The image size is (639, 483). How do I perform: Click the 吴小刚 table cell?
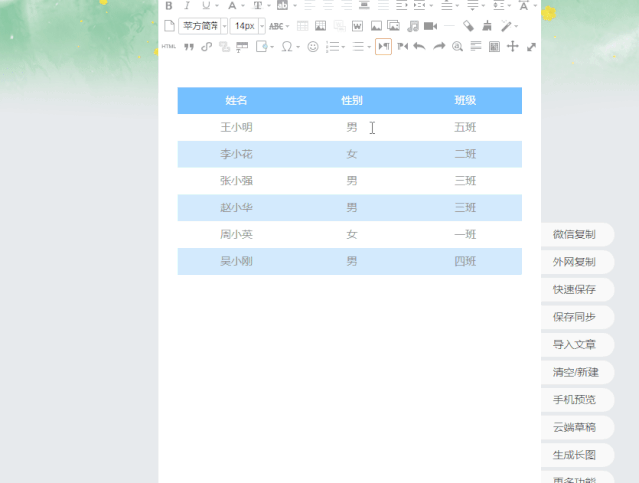coord(236,261)
